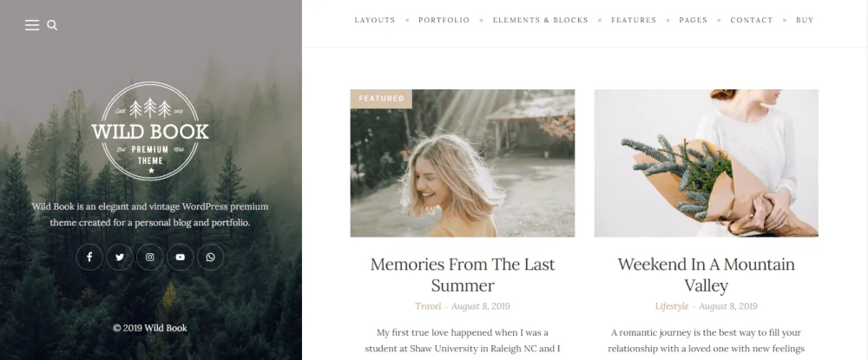Open the Layouts menu
This screenshot has height=360, width=868.
(x=375, y=20)
